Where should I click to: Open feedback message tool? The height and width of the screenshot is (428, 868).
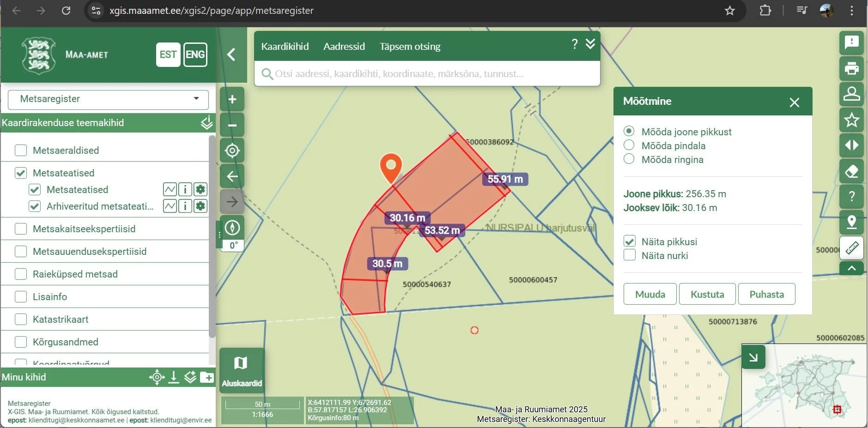point(851,43)
